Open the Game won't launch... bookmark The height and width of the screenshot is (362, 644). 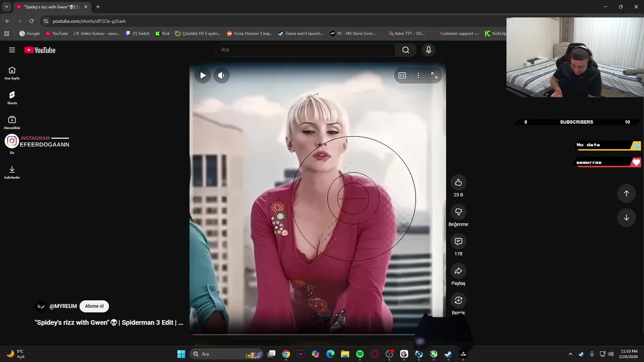coord(300,34)
